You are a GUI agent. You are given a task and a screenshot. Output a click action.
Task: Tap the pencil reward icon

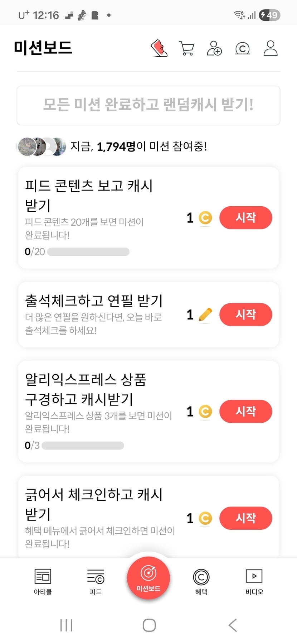point(205,315)
